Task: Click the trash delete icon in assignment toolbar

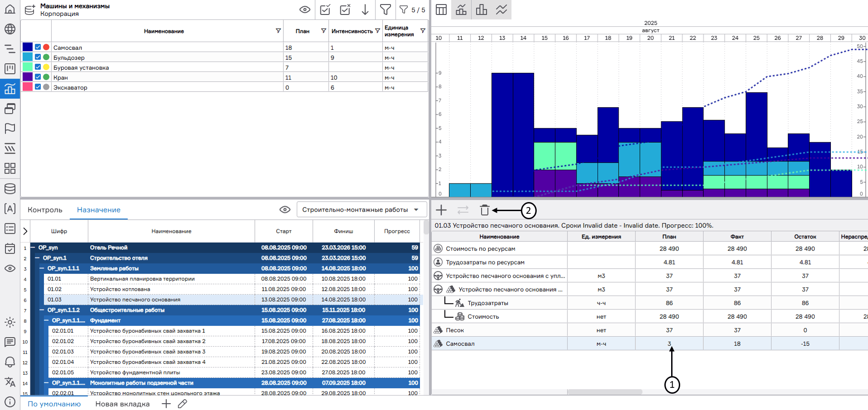Action: click(485, 210)
